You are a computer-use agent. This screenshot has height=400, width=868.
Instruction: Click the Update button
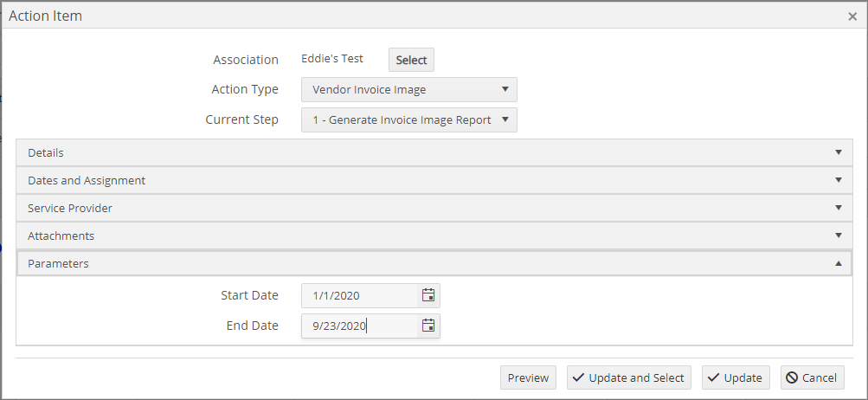click(736, 377)
